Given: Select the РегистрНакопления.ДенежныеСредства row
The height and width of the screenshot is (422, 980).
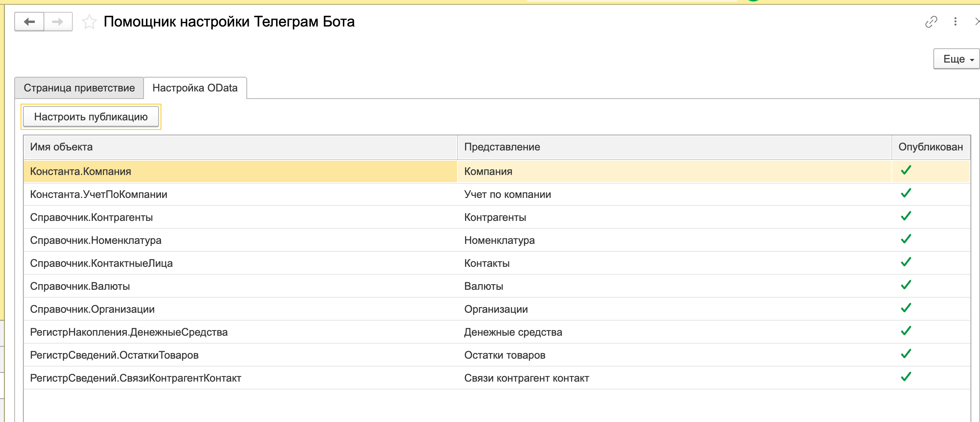Looking at the screenshot, I should pos(129,332).
